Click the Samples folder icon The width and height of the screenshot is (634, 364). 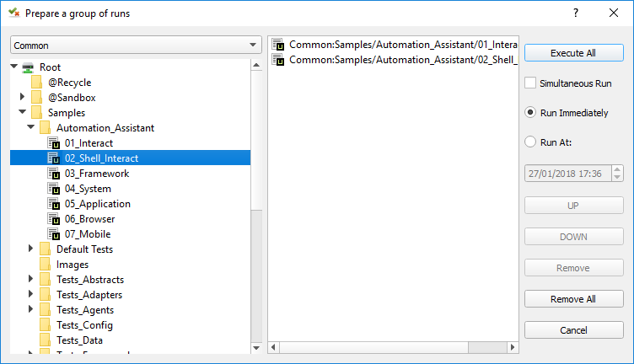click(36, 113)
